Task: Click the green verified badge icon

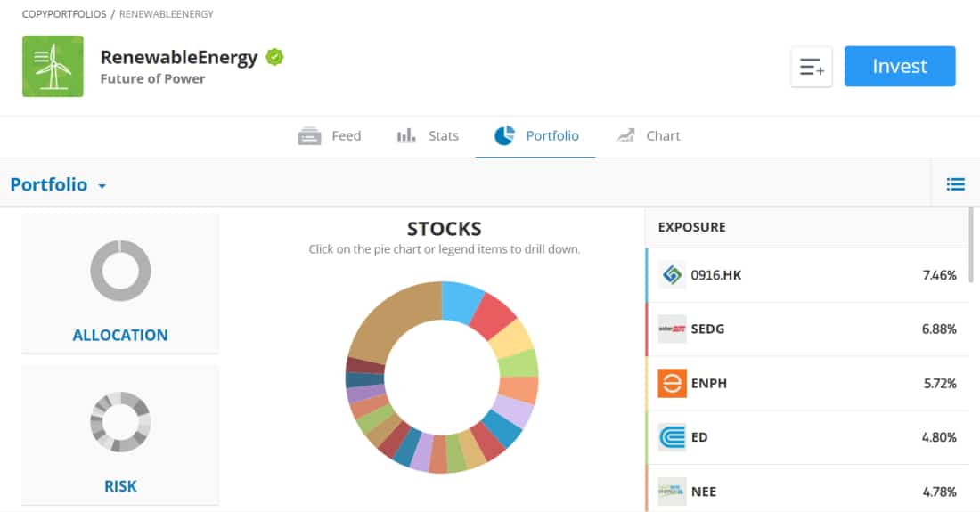Action: click(x=274, y=57)
